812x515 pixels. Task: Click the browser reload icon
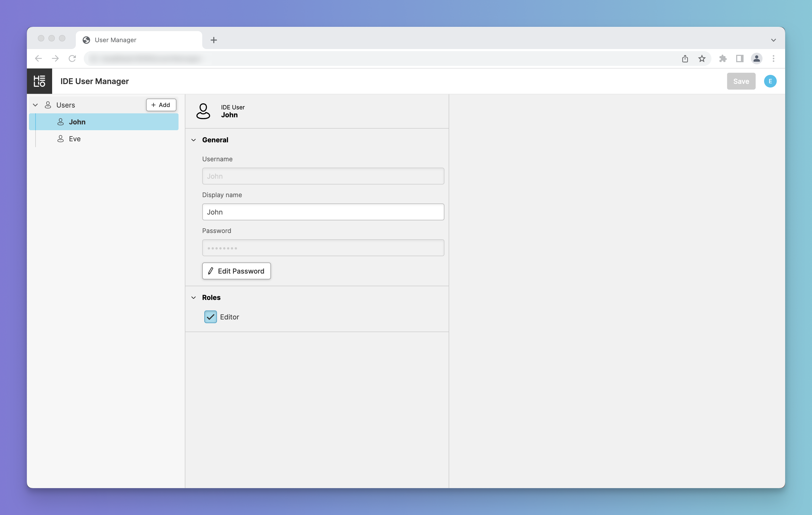coord(72,59)
